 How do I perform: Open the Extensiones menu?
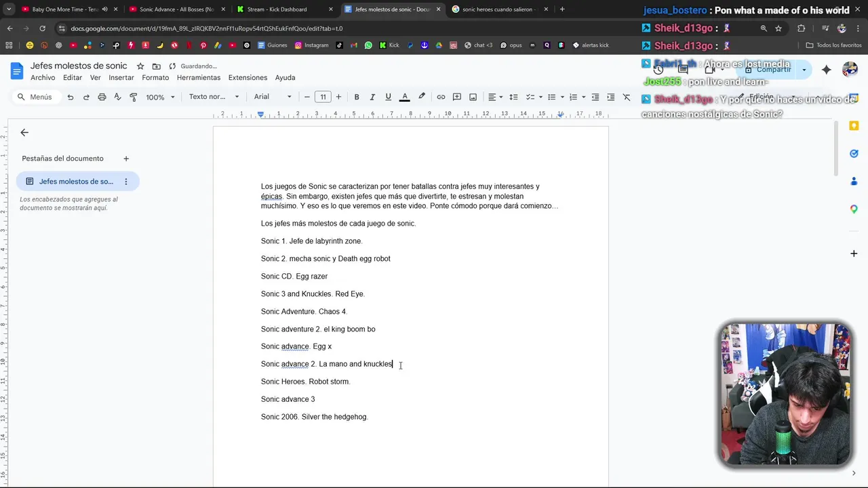click(248, 78)
